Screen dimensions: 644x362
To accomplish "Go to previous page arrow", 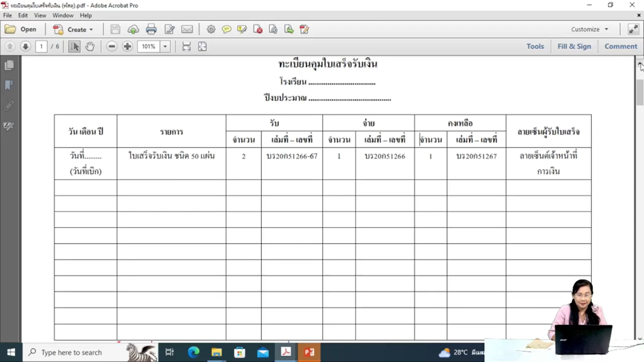I will pos(10,46).
